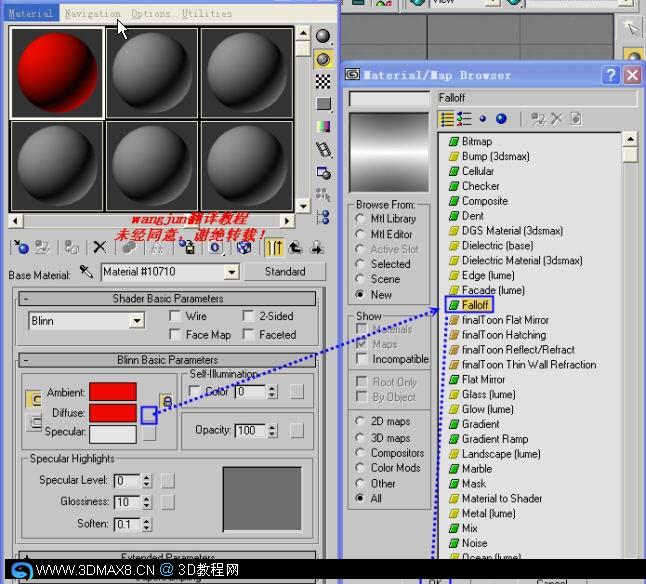Open the Options menu
646x584 pixels.
(x=151, y=14)
